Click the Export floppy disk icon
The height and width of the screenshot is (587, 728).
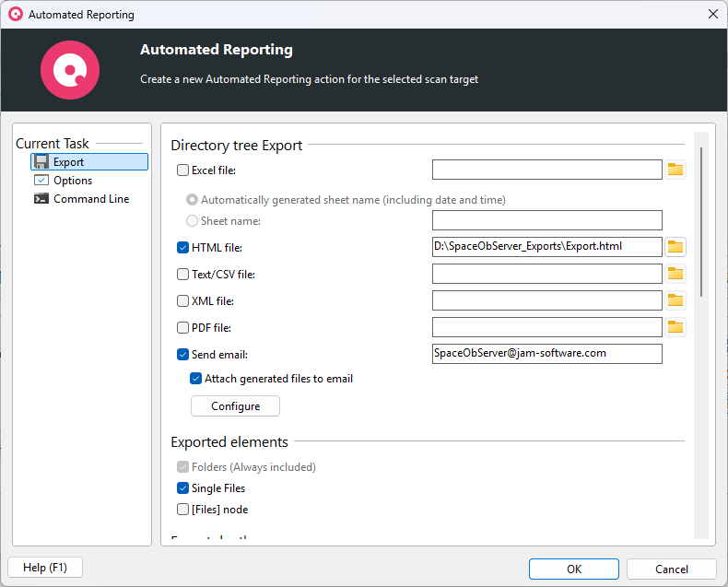point(41,162)
